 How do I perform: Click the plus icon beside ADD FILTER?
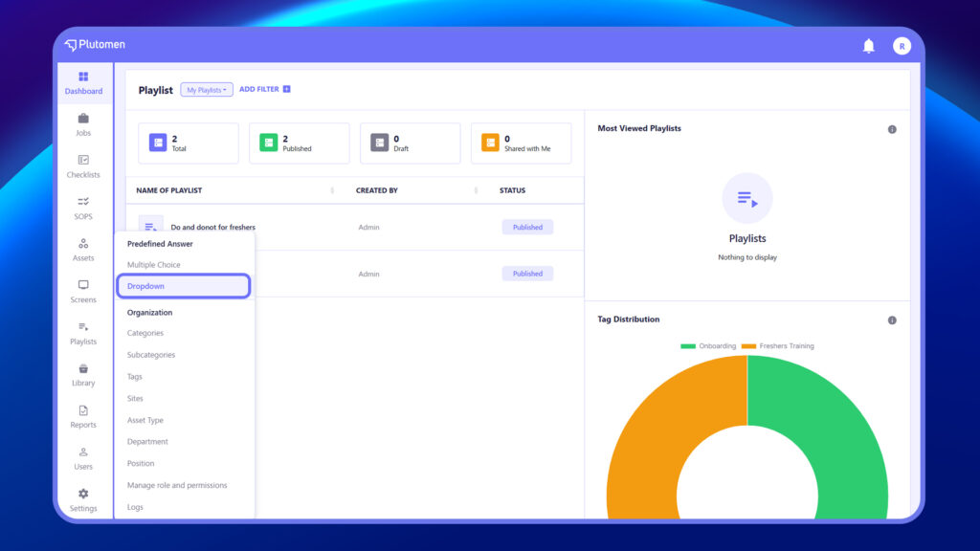click(286, 89)
